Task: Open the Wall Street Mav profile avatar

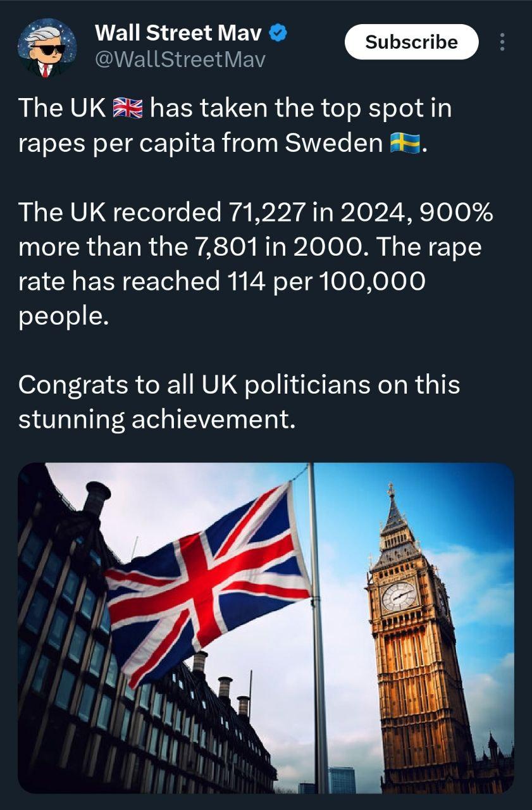Action: [x=46, y=48]
